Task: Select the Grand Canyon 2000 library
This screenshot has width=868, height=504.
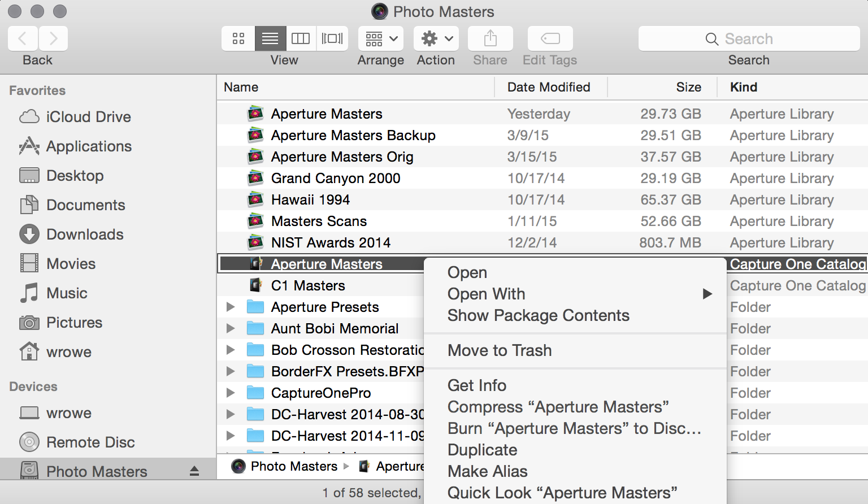Action: point(542,179)
